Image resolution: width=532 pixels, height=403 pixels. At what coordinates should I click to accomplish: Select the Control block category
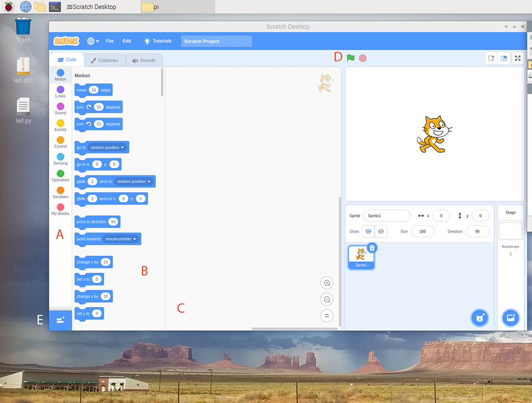point(60,142)
